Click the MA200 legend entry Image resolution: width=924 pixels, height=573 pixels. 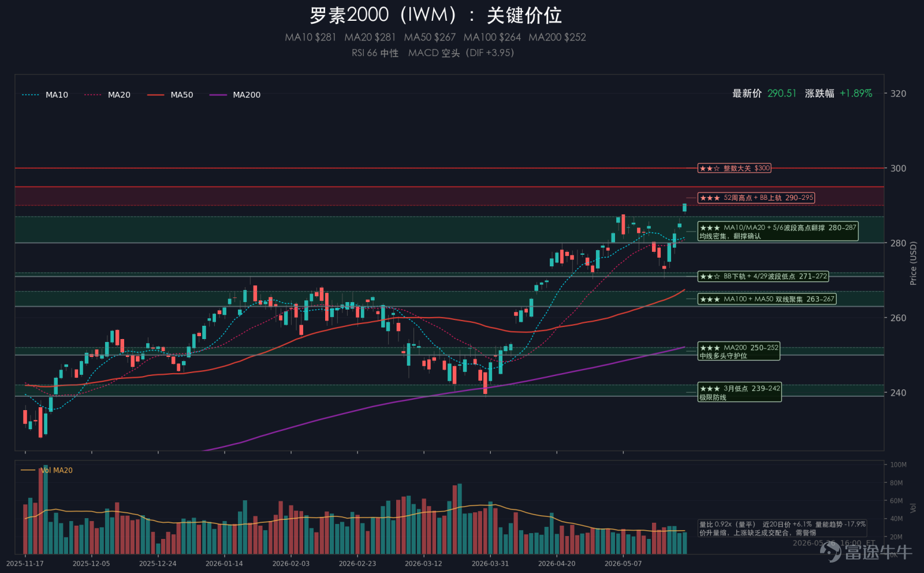tap(235, 95)
